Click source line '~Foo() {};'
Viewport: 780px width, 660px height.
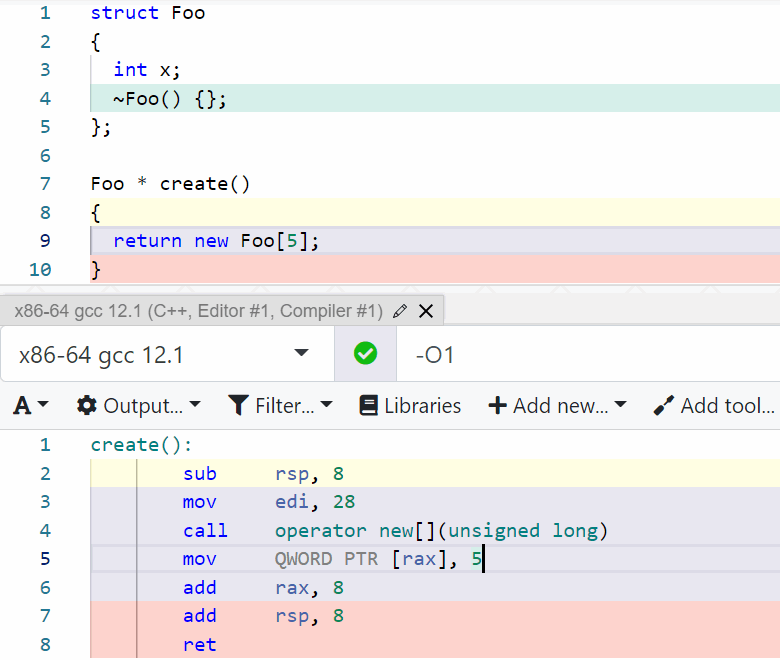coord(170,98)
